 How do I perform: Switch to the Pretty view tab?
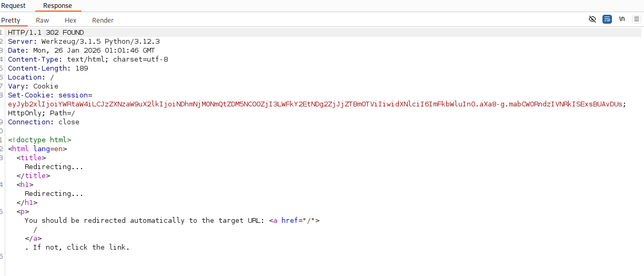pos(11,20)
